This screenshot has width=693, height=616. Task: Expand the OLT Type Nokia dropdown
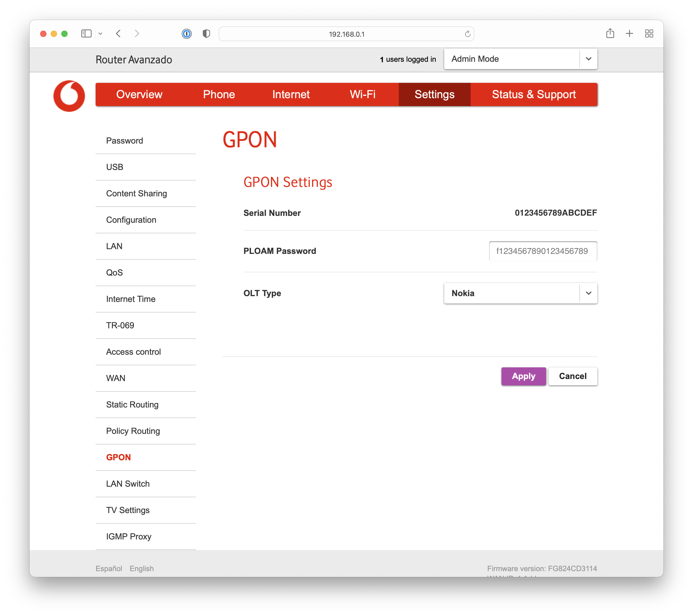coord(521,293)
